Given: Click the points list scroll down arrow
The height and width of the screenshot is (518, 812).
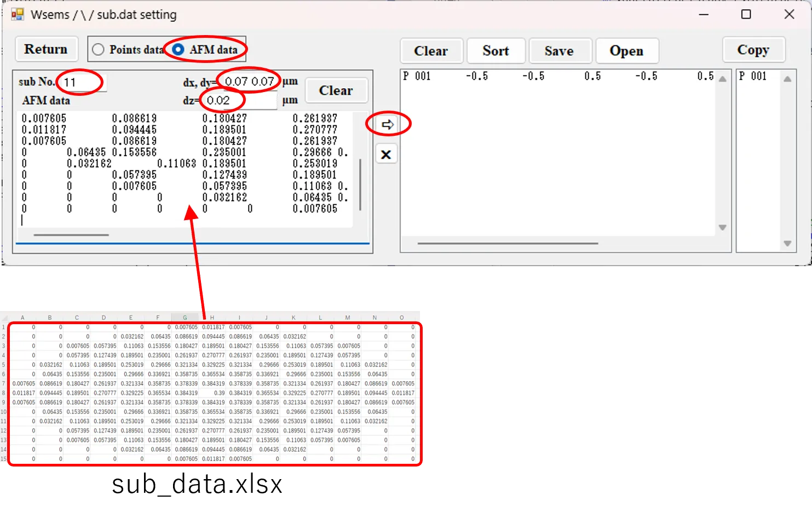Looking at the screenshot, I should click(x=722, y=228).
